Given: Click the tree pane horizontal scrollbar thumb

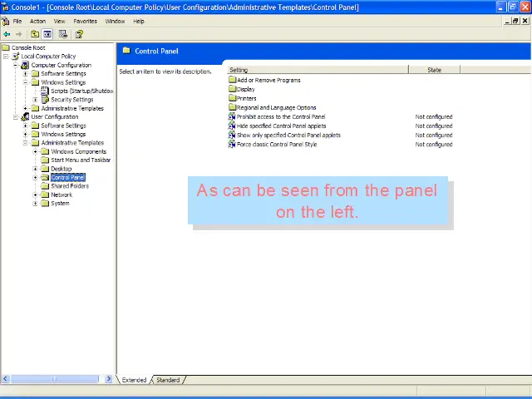Looking at the screenshot, I should [54, 379].
